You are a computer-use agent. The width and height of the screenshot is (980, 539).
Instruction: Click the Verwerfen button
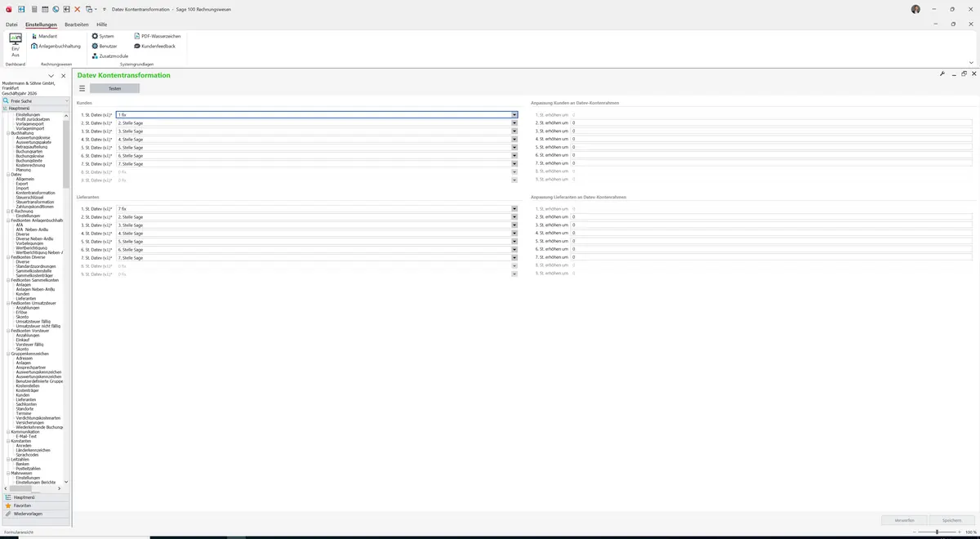[904, 520]
